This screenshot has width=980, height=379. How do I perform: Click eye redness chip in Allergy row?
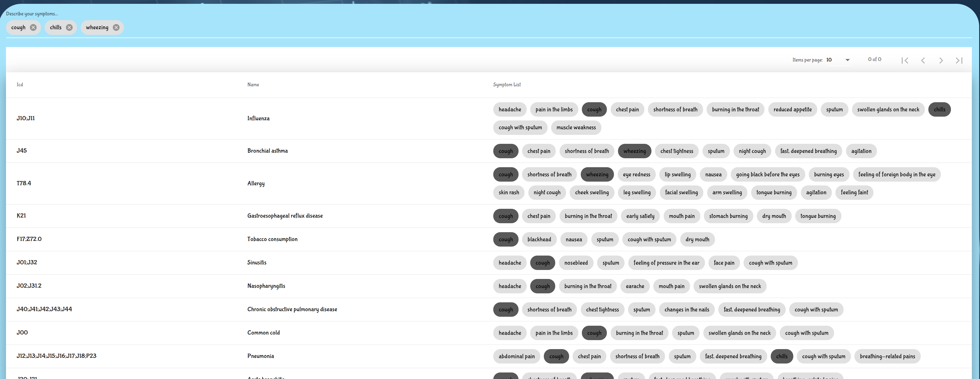tap(636, 175)
